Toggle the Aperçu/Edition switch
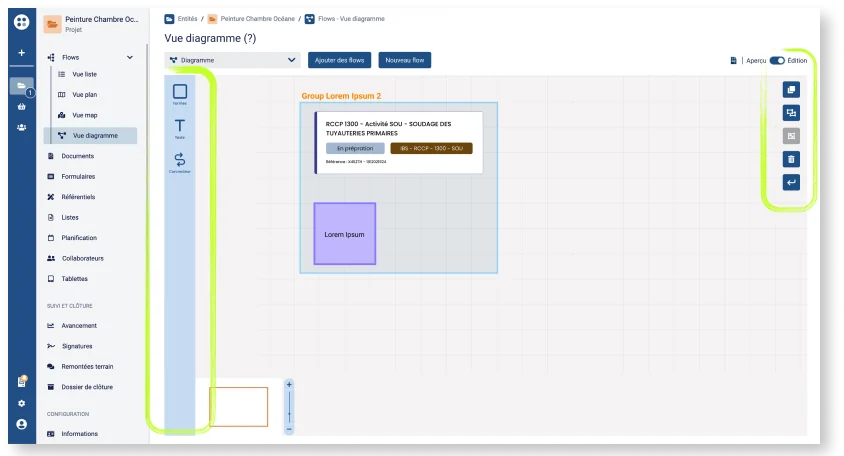 point(777,60)
